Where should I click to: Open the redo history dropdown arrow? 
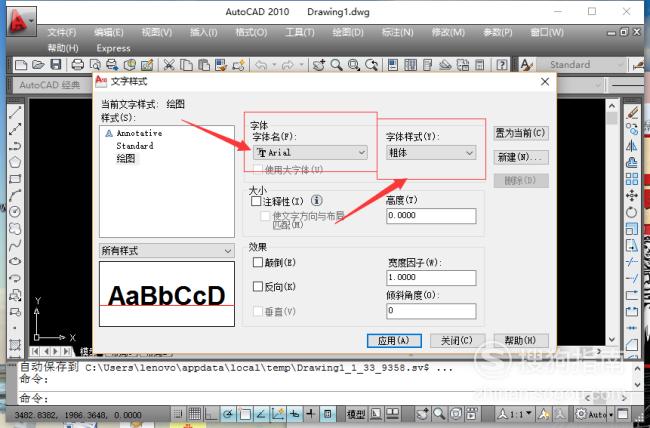point(301,65)
